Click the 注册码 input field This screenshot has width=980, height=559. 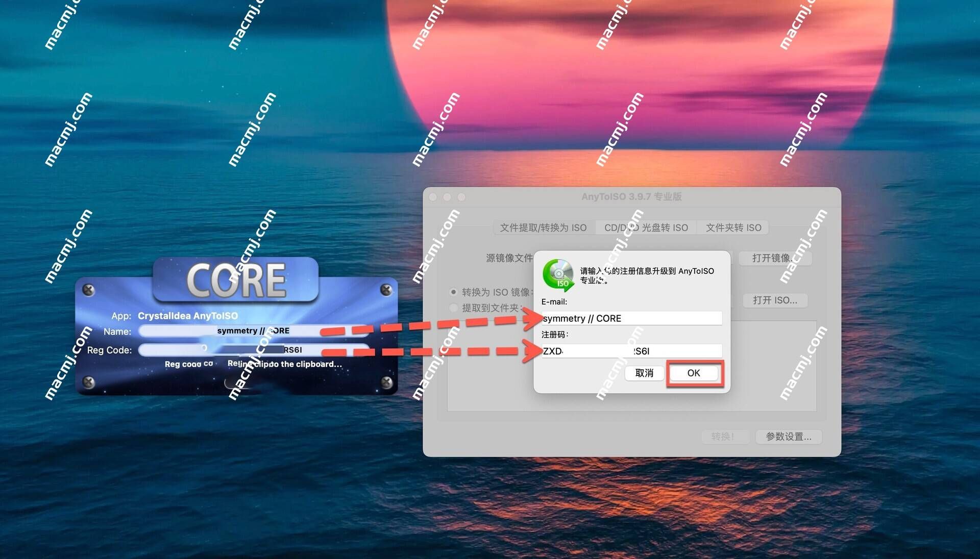point(629,351)
